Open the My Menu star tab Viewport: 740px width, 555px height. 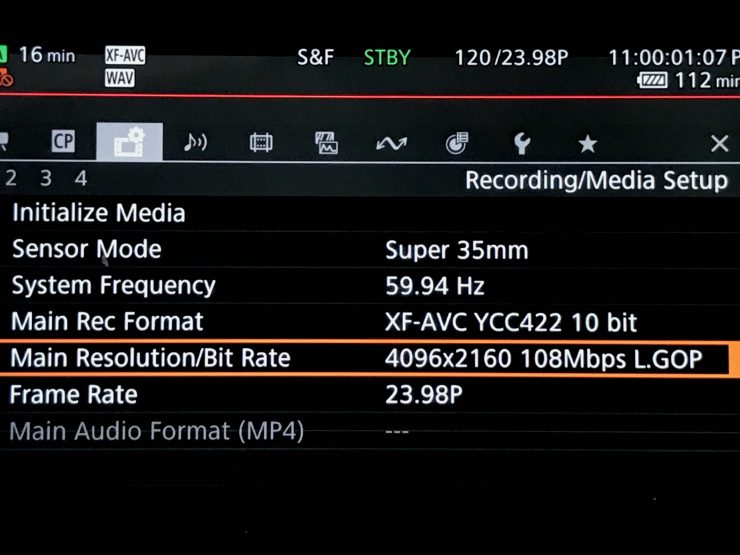[x=588, y=143]
